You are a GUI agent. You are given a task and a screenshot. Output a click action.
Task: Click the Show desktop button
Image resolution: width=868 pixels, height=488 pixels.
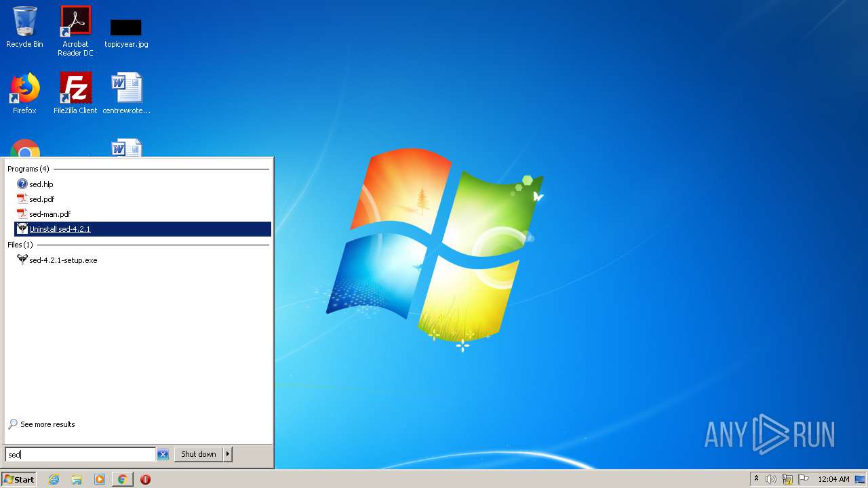pos(860,479)
